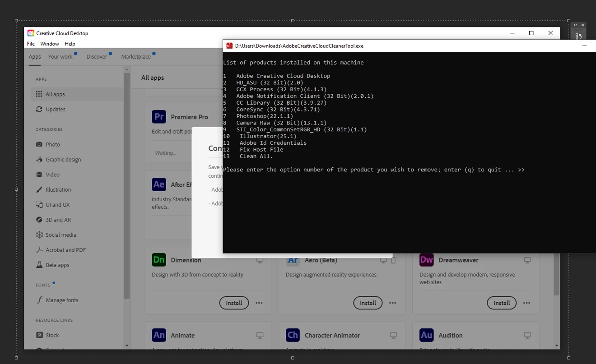Open Dimension more options ellipsis
The image size is (596, 364).
[x=259, y=303]
